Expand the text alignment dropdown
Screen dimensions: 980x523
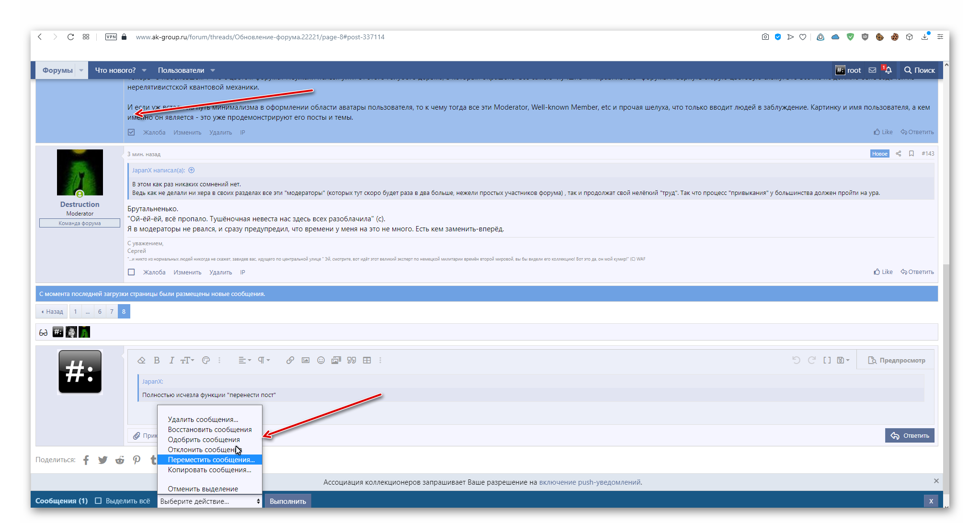[245, 360]
